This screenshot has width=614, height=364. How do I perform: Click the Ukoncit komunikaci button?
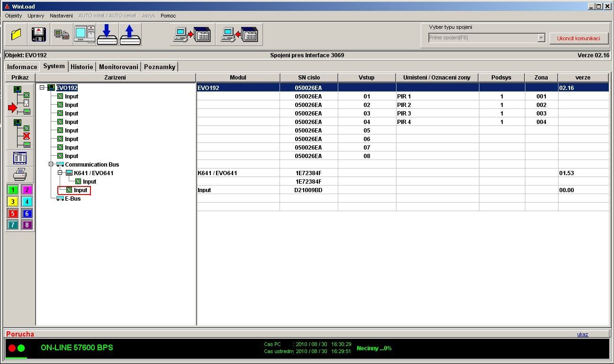578,38
